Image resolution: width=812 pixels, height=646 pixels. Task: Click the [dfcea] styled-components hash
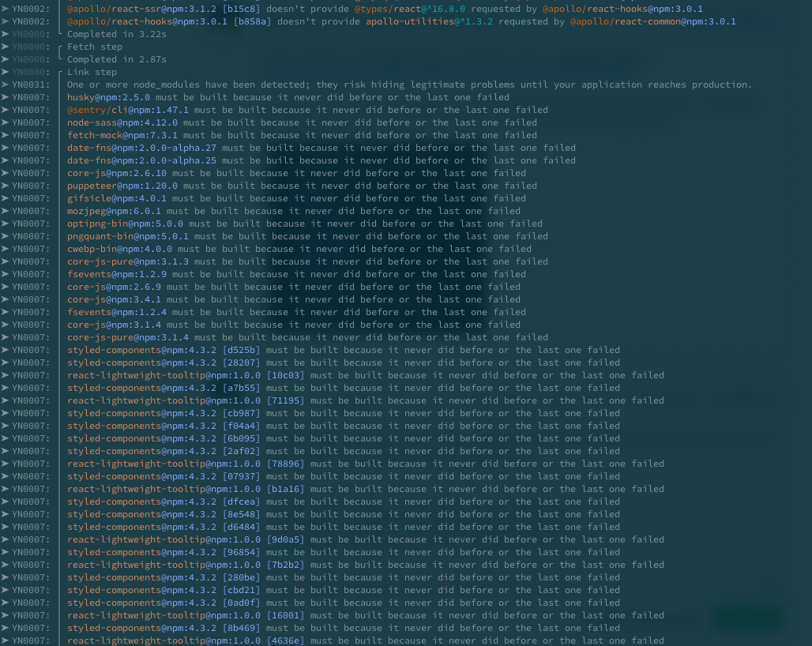pyautogui.click(x=242, y=501)
